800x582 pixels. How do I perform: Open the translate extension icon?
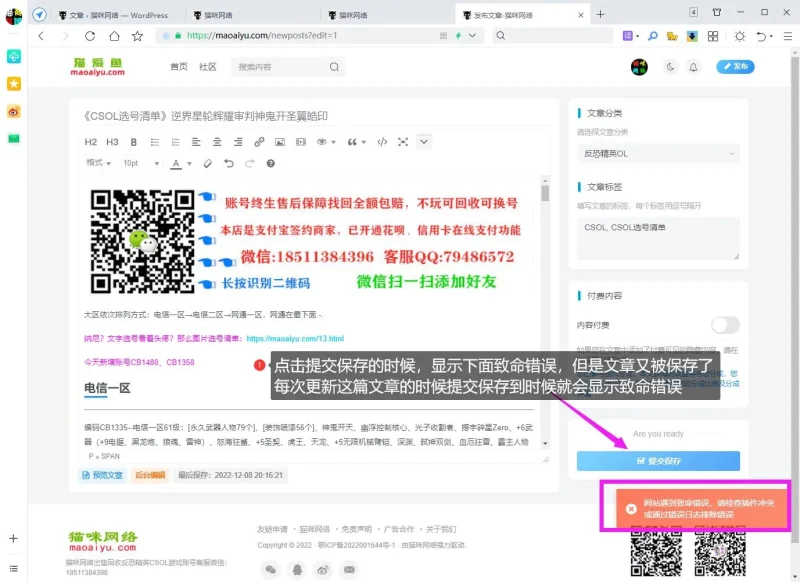pos(628,36)
